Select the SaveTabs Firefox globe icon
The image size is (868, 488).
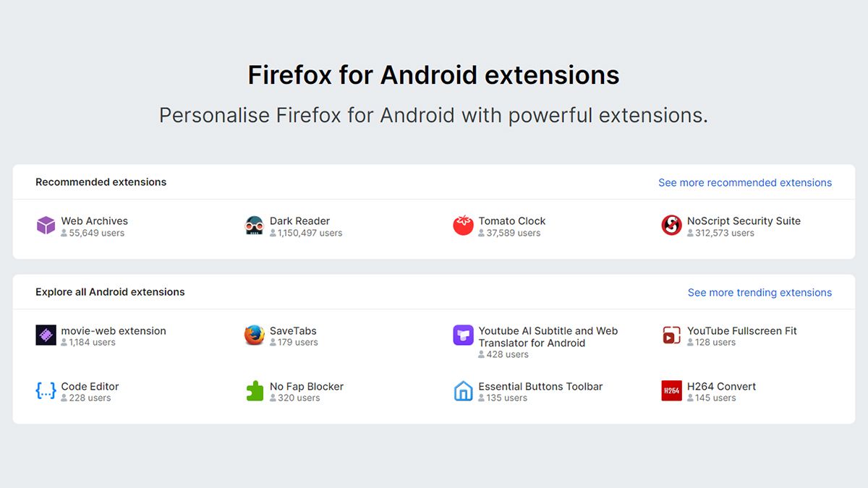(x=254, y=335)
